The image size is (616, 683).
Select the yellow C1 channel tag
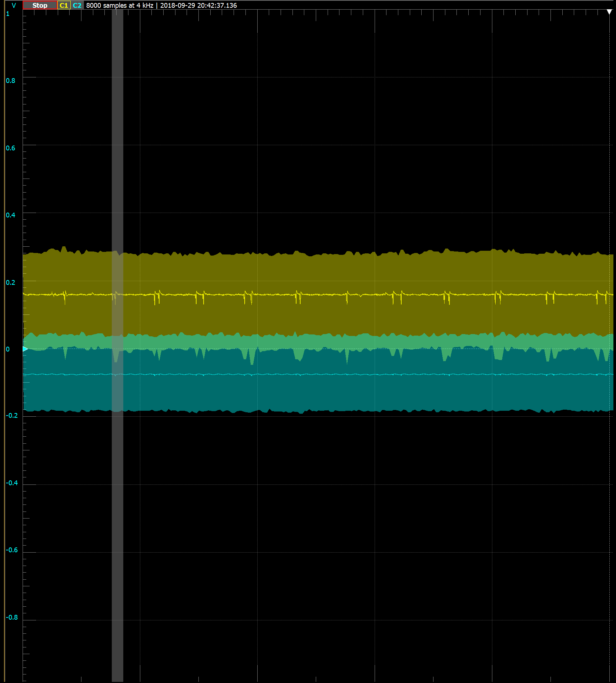coord(64,5)
